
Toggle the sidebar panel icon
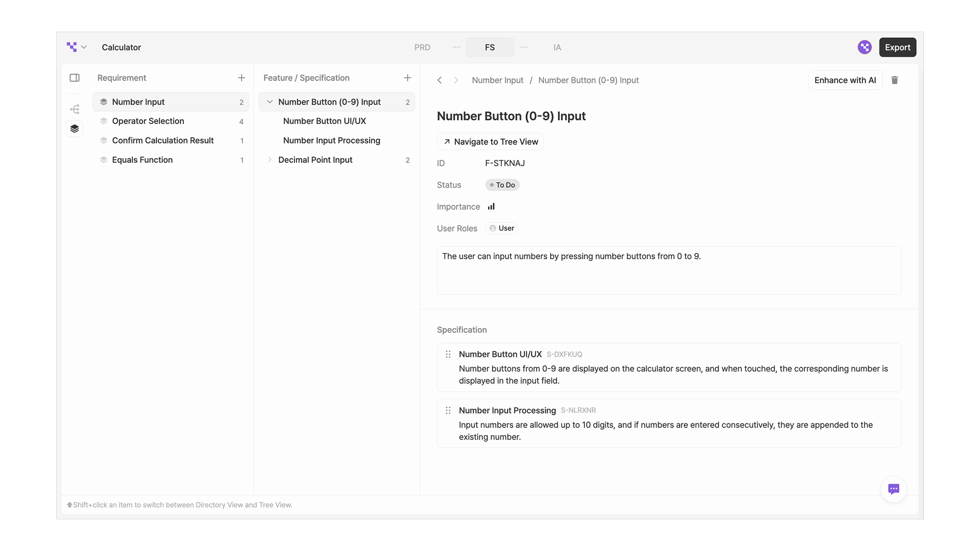(x=75, y=78)
